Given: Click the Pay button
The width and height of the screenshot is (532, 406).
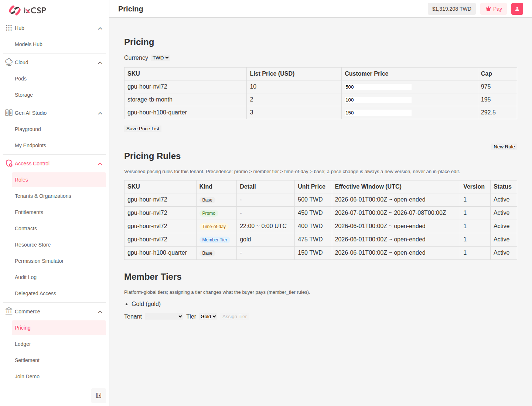Looking at the screenshot, I should pos(494,9).
